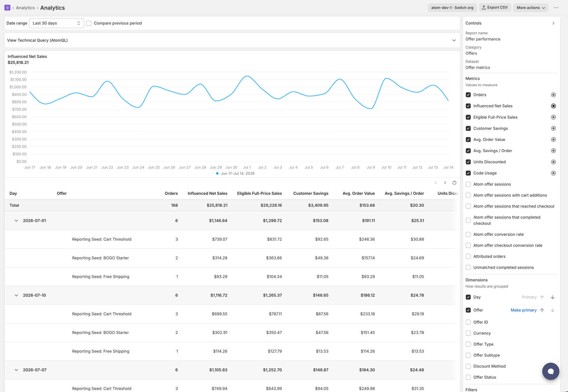Chart Code Usage metric

(553, 173)
